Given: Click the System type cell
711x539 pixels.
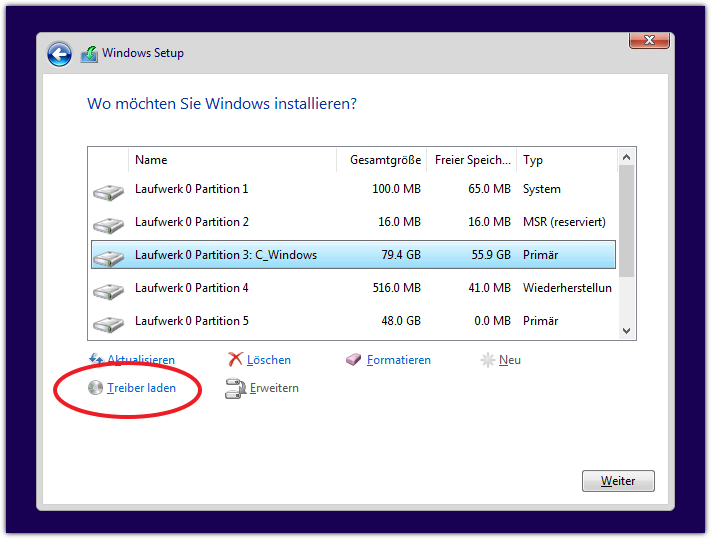Looking at the screenshot, I should tap(542, 189).
